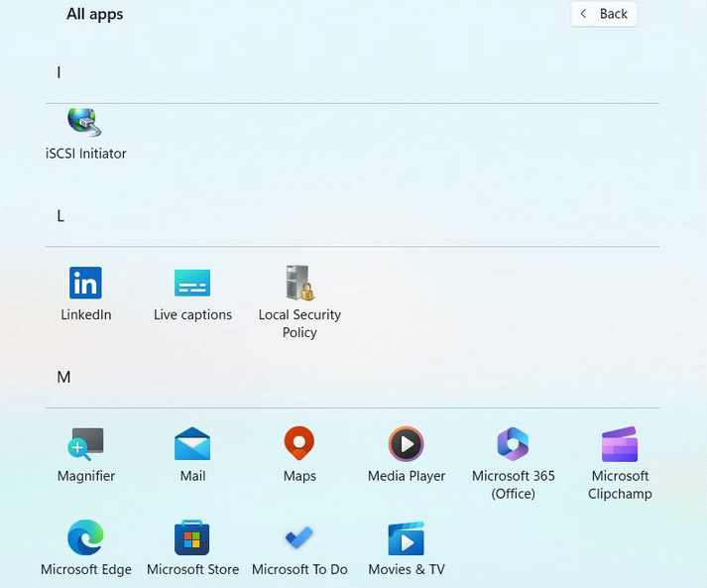The image size is (707, 588).
Task: Launch LinkedIn from the app list
Action: pos(85,283)
